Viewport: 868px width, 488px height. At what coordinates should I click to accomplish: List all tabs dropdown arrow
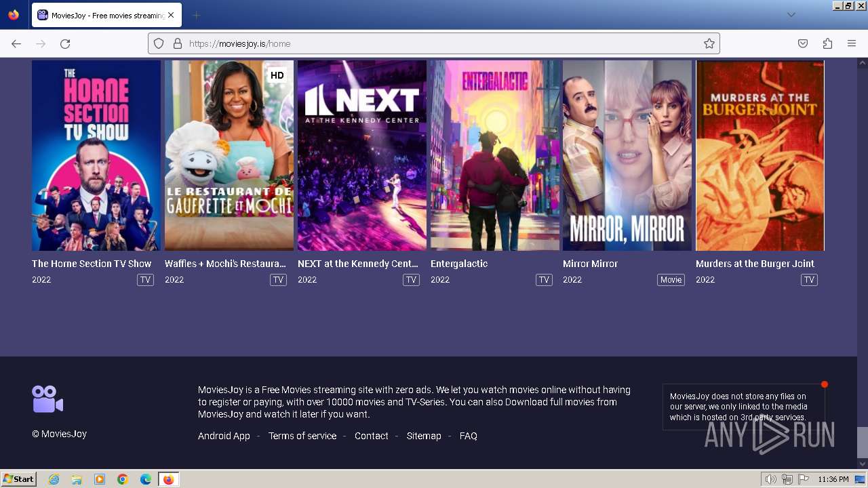[791, 15]
